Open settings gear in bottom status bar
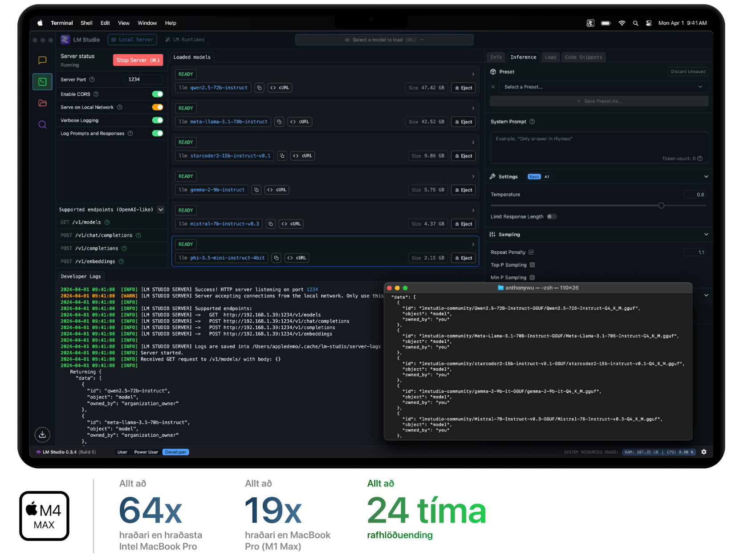The height and width of the screenshot is (560, 744). coord(703,452)
